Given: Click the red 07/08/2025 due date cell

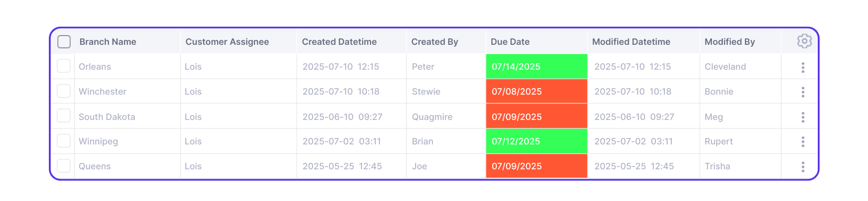Looking at the screenshot, I should [536, 91].
